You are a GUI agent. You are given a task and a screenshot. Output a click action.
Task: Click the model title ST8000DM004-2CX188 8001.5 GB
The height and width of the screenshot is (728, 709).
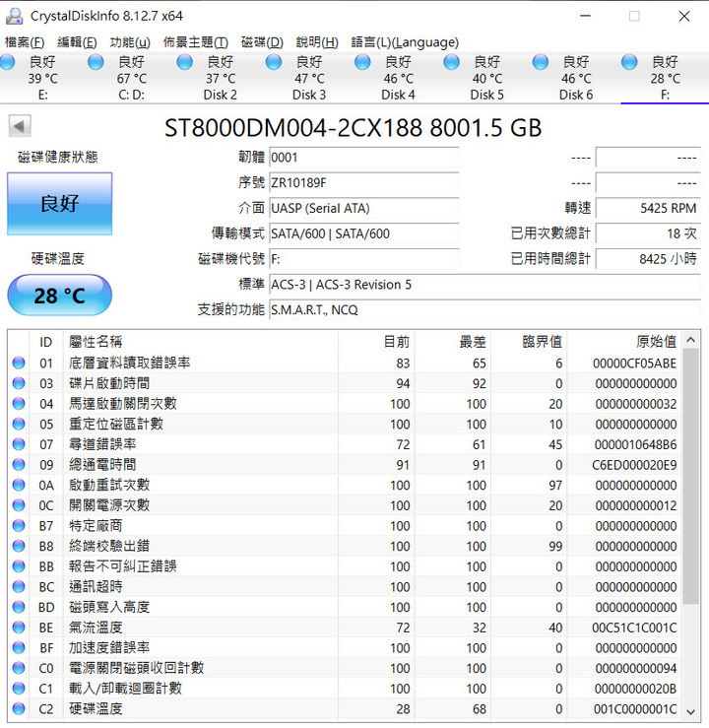click(354, 128)
